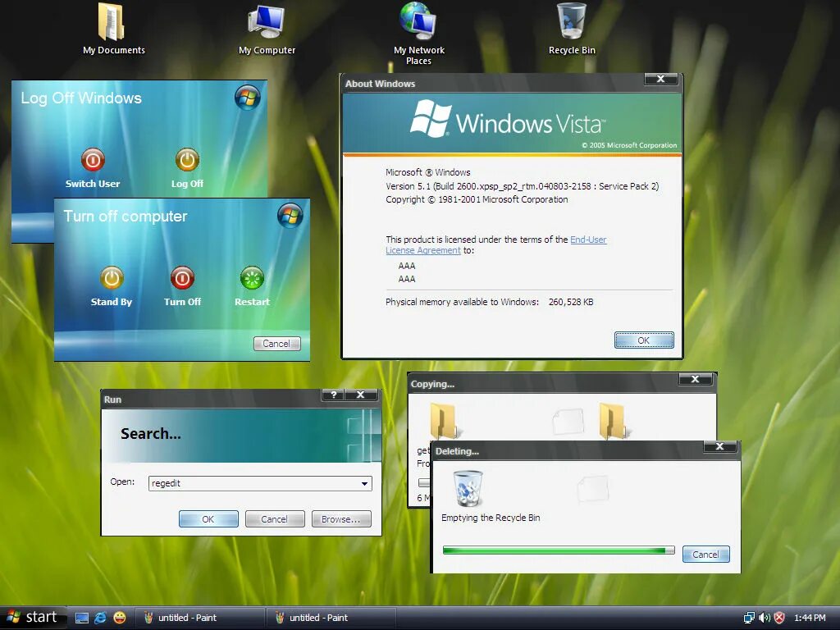
Task: Click the red security alert tray icon
Action: [779, 618]
